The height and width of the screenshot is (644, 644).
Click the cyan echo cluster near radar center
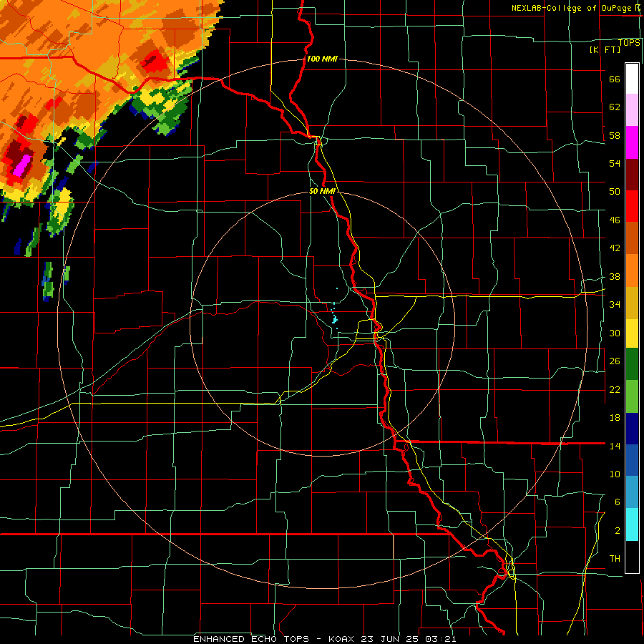point(335,318)
